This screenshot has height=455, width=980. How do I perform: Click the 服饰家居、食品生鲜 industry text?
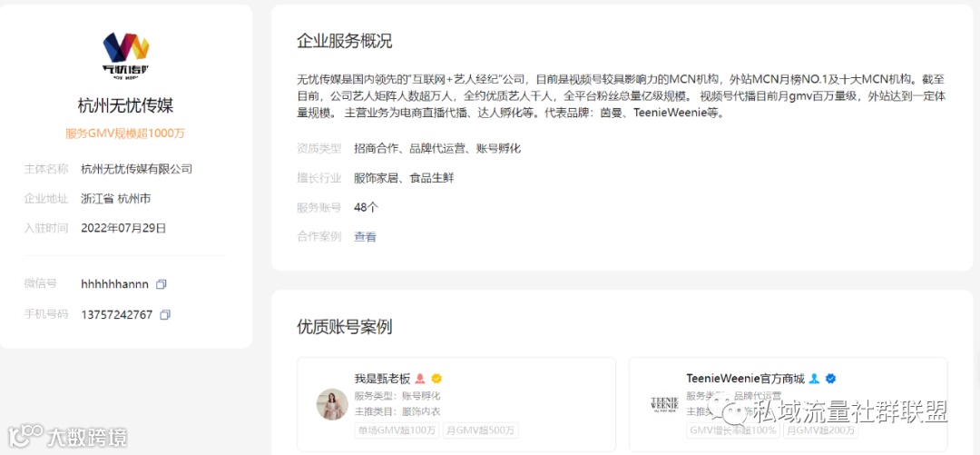(404, 178)
